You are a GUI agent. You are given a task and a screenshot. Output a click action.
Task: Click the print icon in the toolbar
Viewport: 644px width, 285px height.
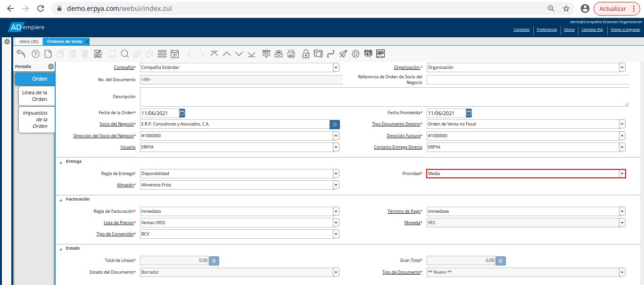pos(291,54)
